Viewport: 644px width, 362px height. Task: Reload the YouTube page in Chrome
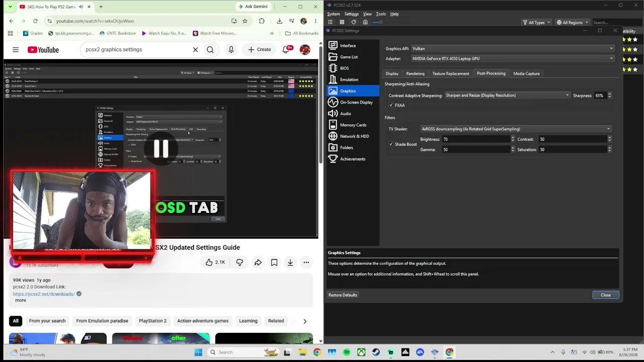(x=35, y=21)
